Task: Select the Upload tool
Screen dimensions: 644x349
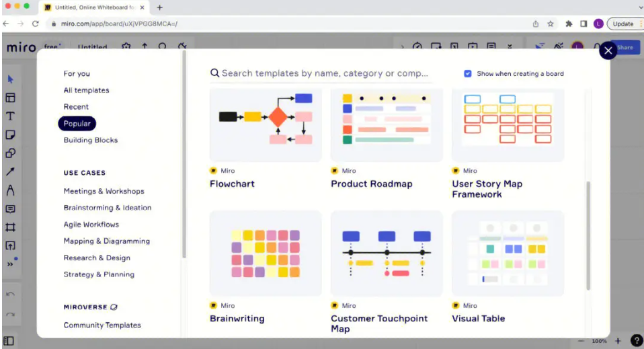Action: (x=10, y=246)
